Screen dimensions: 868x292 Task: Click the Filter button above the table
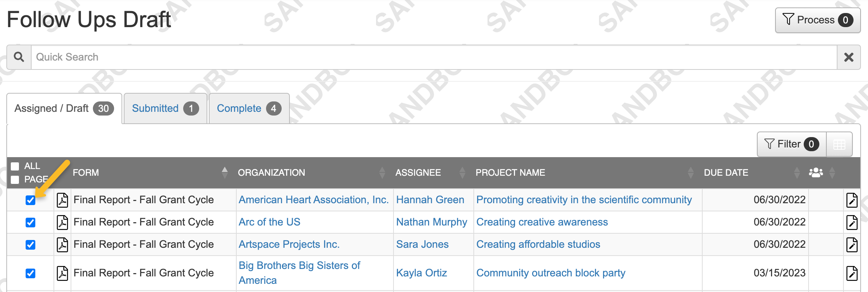click(791, 144)
